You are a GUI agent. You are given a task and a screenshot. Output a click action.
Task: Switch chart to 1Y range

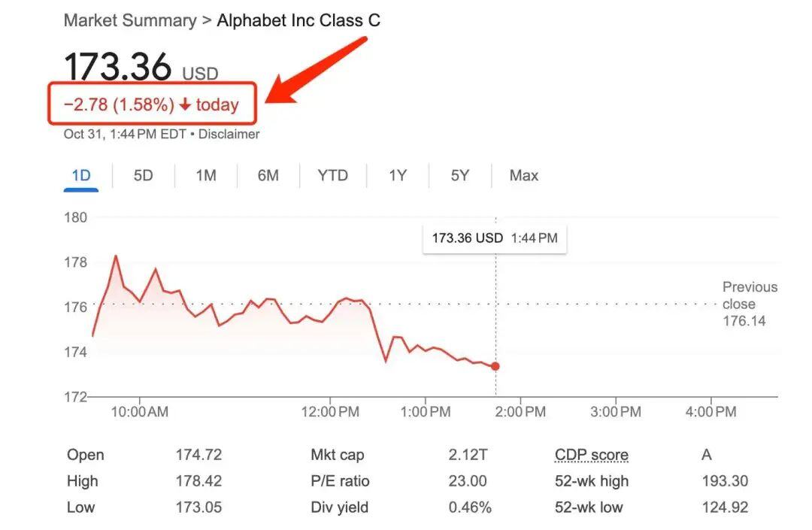click(x=398, y=176)
